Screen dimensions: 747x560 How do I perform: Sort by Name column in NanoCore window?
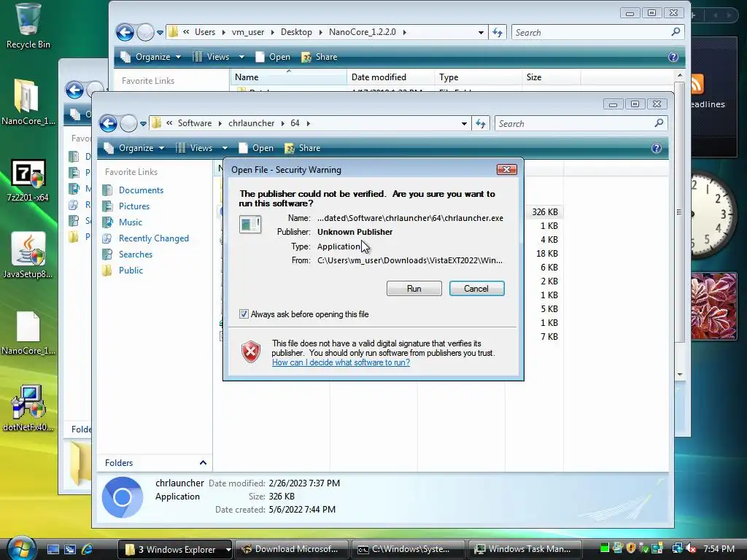tap(288, 77)
